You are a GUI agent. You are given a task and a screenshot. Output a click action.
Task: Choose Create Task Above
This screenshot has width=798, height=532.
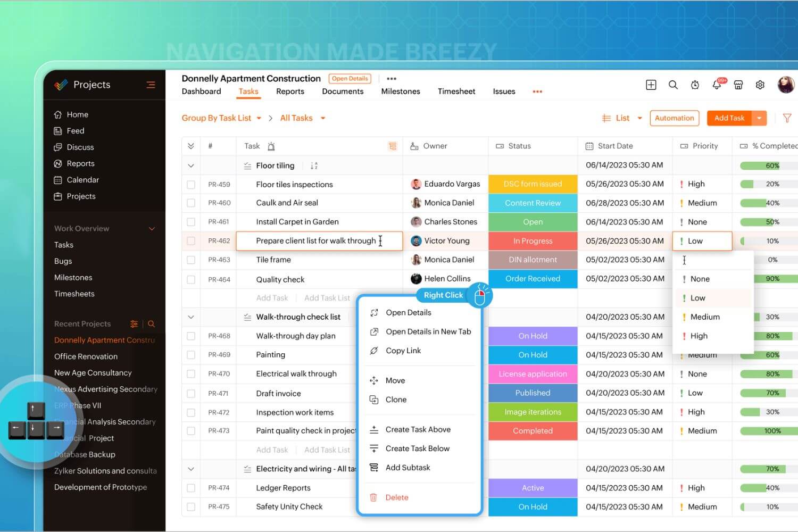(410, 429)
